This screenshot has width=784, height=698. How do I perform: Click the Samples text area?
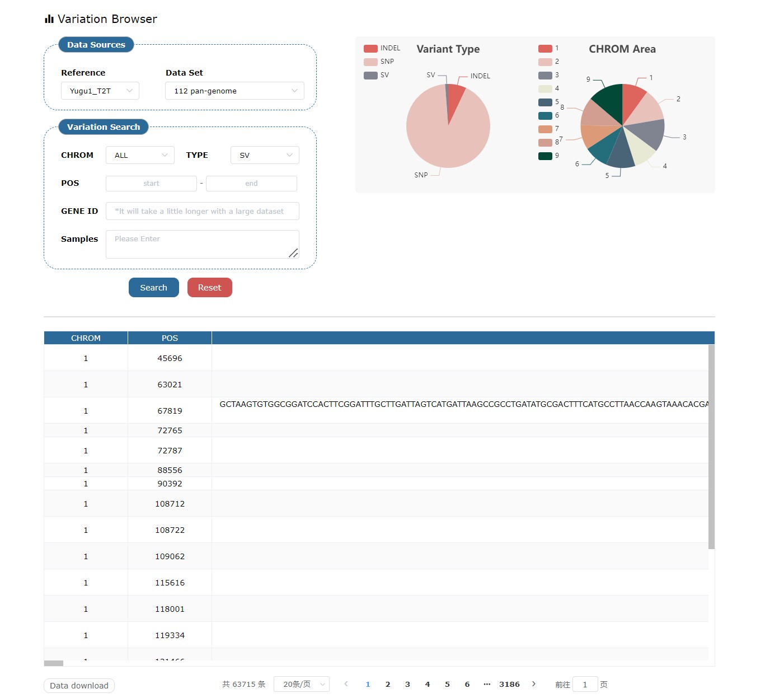click(x=203, y=244)
